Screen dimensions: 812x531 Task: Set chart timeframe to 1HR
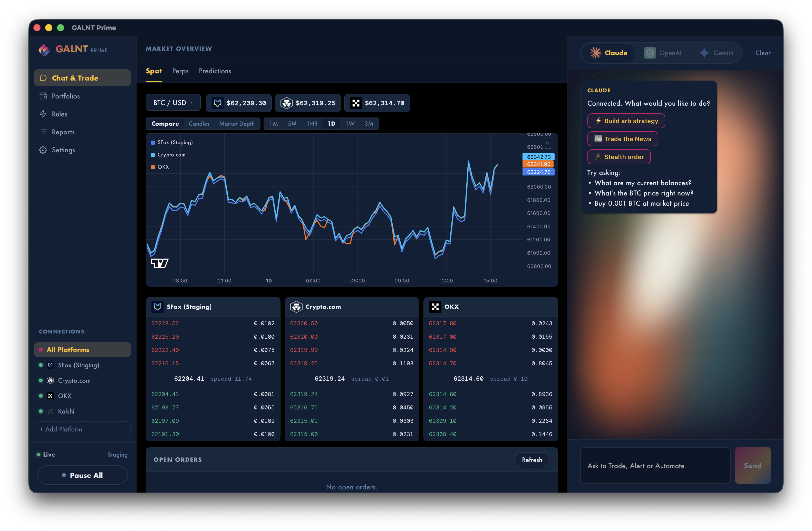coord(312,123)
